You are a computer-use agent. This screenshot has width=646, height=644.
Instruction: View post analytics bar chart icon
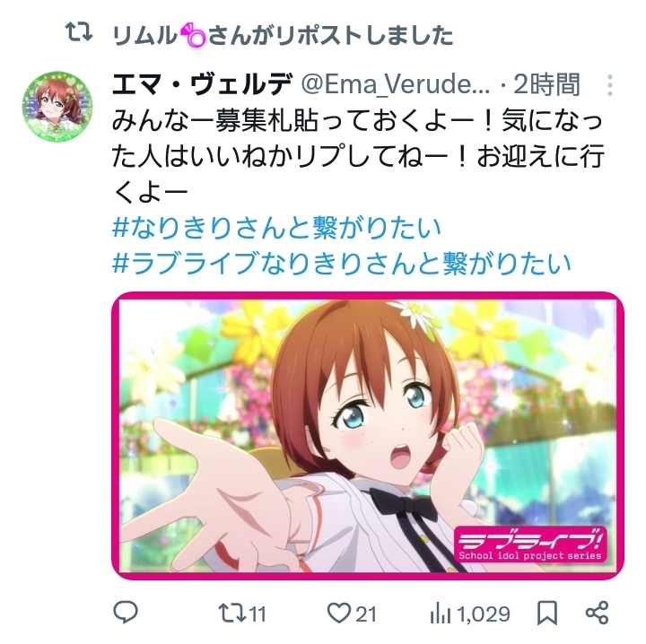[x=440, y=614]
